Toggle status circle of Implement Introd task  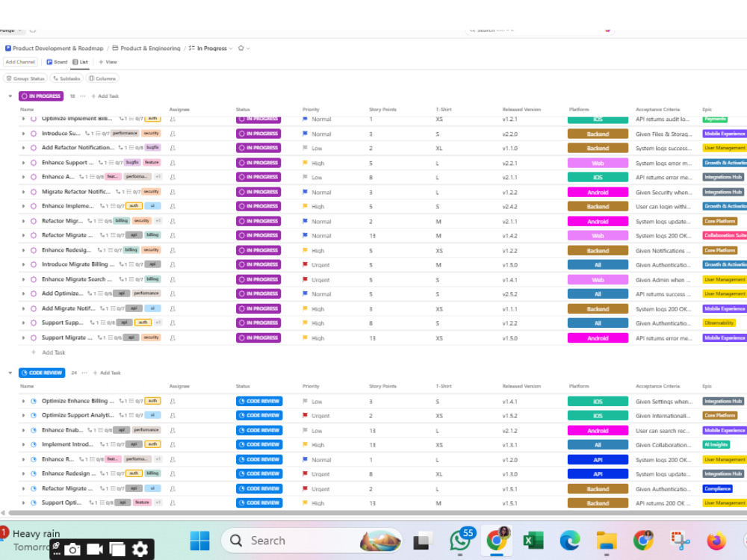(34, 445)
